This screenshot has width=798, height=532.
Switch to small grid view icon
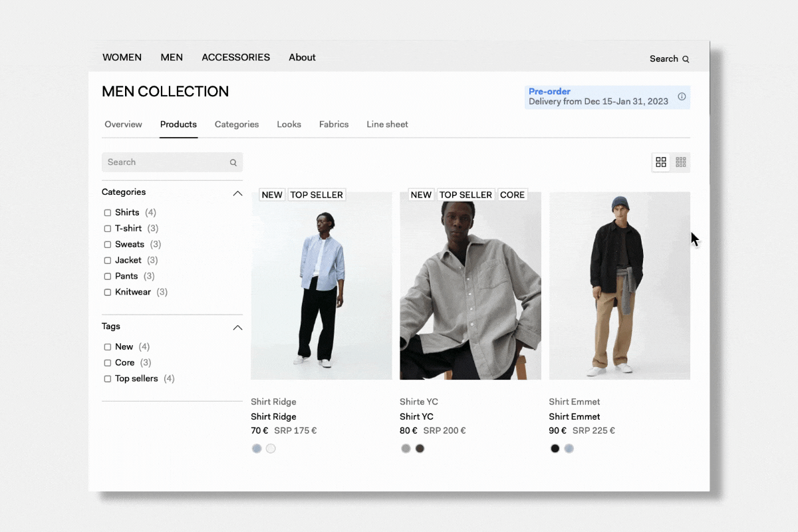(680, 162)
